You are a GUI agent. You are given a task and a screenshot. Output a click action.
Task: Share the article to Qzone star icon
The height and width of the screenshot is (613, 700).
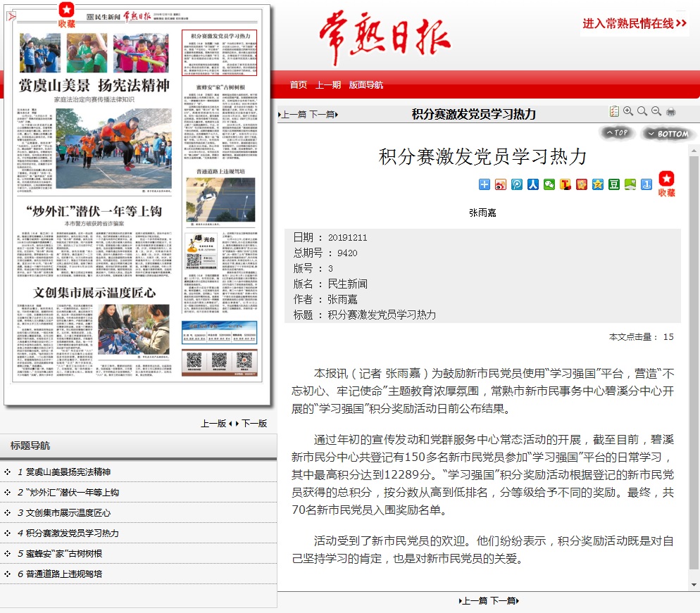598,184
